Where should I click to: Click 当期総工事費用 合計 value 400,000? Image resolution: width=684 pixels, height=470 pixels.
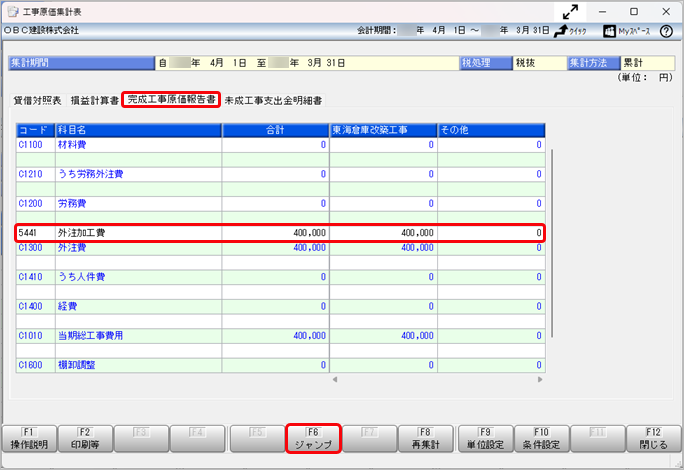(x=309, y=336)
